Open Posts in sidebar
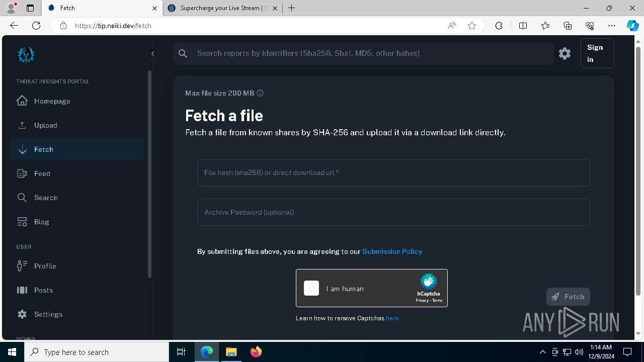This screenshot has height=362, width=644. [77, 290]
